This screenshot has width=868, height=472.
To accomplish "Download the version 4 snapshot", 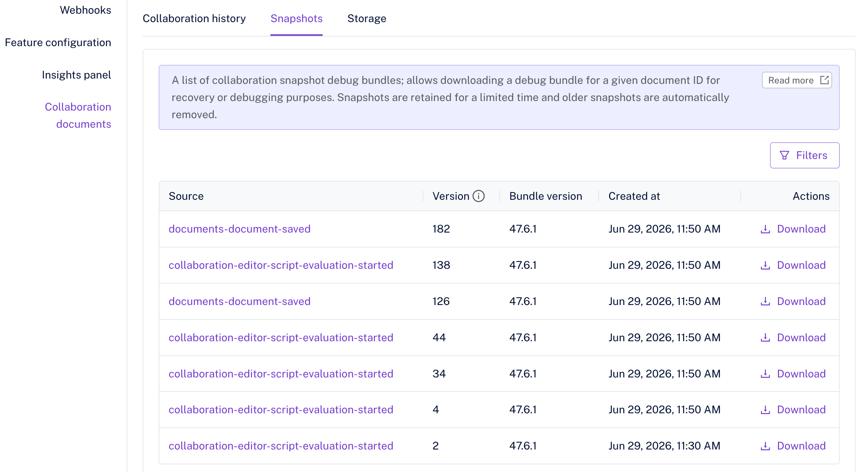I will pos(793,409).
